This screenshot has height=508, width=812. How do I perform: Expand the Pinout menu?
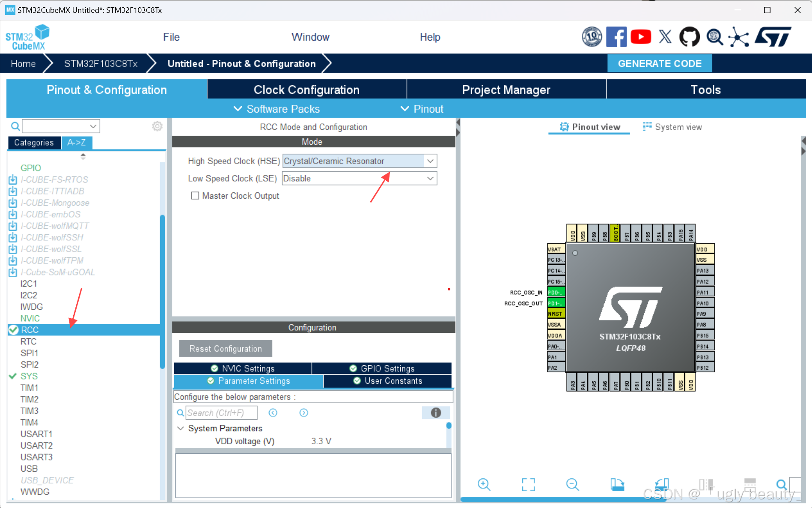click(422, 109)
